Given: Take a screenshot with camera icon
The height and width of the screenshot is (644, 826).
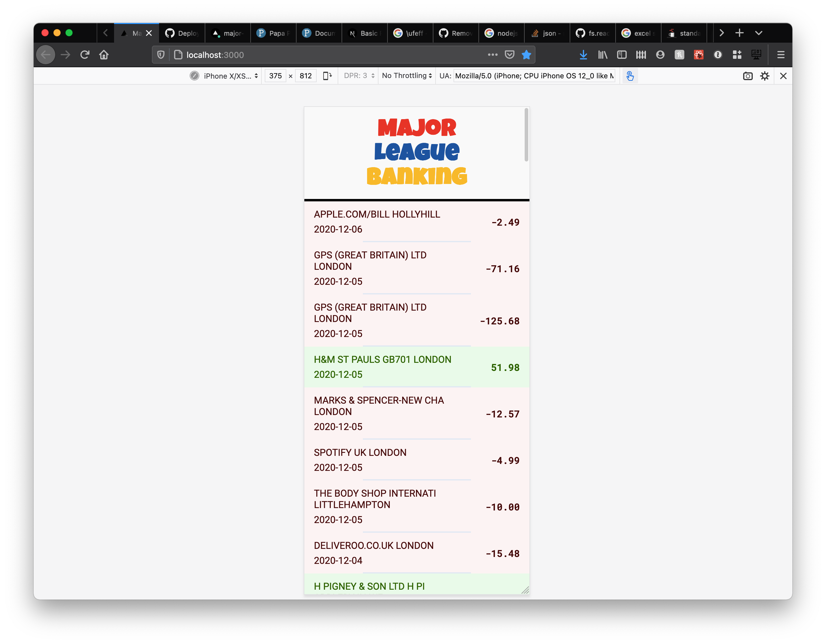Looking at the screenshot, I should [x=747, y=76].
